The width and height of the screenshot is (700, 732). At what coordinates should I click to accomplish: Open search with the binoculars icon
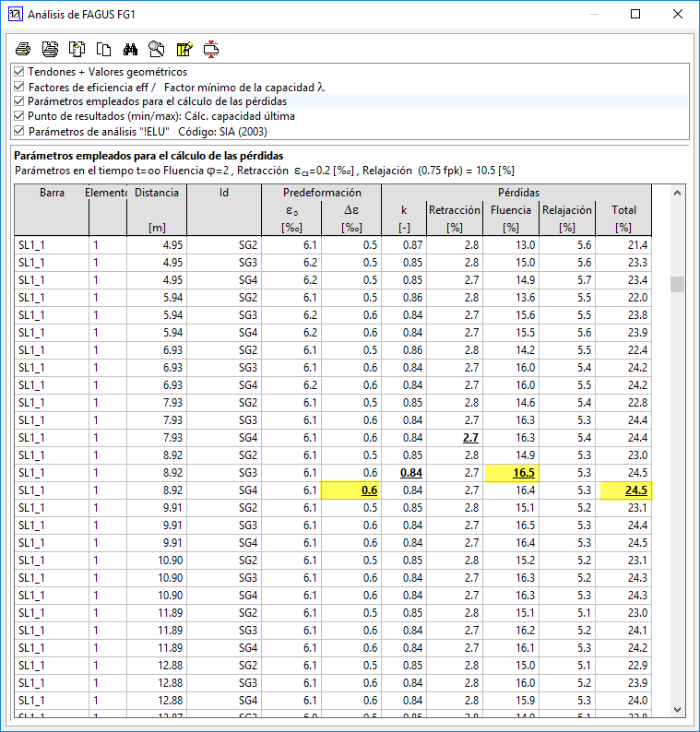point(130,49)
